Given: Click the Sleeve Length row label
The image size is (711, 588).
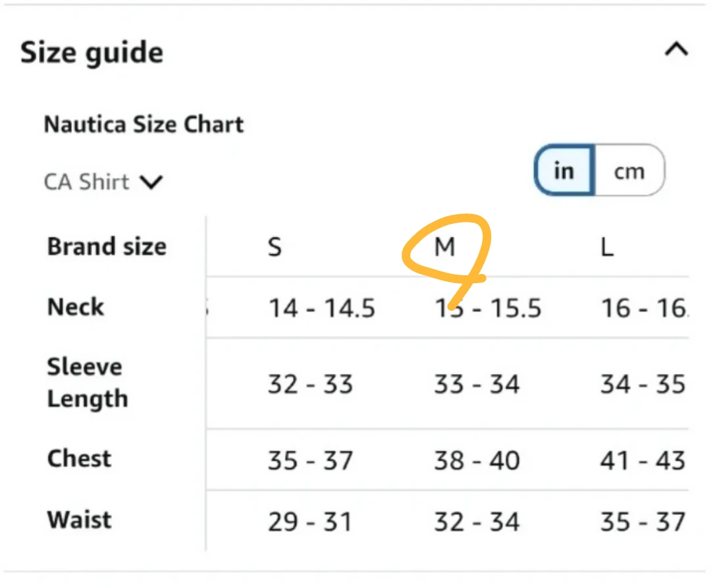Looking at the screenshot, I should coord(87,383).
